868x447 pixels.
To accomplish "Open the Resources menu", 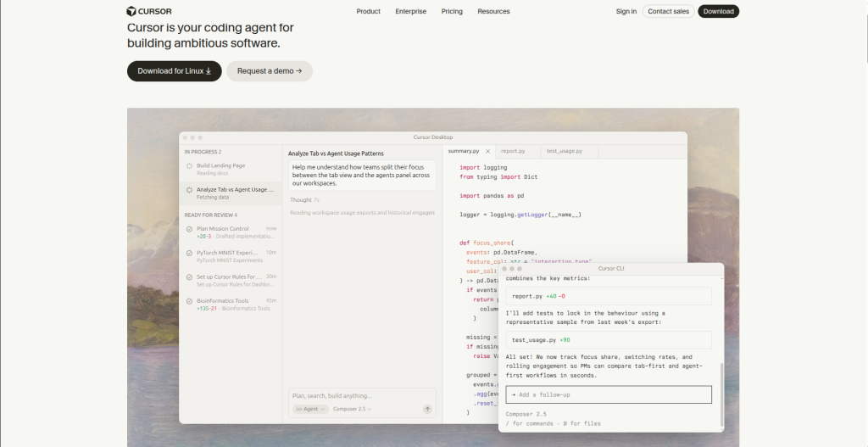I will (494, 11).
